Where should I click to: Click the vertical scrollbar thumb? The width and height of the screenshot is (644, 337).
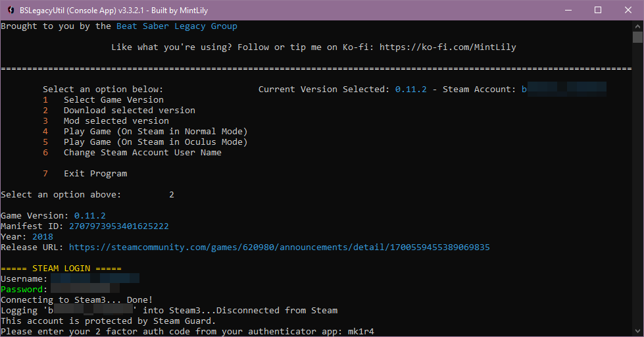coord(637,38)
